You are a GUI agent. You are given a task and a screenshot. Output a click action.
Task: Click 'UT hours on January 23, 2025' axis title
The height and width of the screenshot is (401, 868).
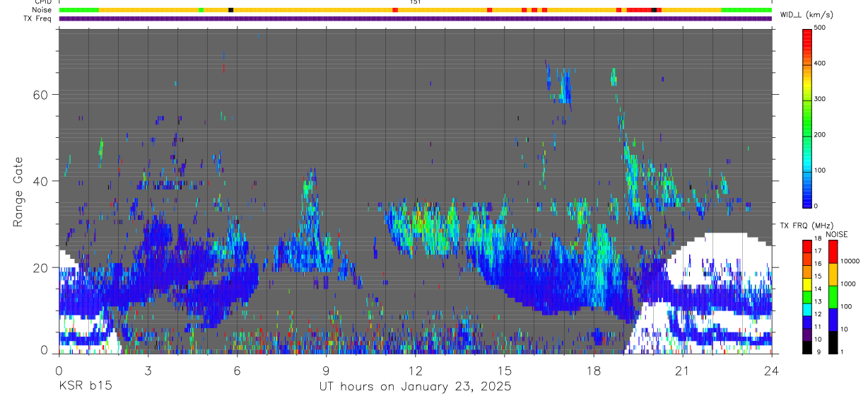[x=416, y=387]
